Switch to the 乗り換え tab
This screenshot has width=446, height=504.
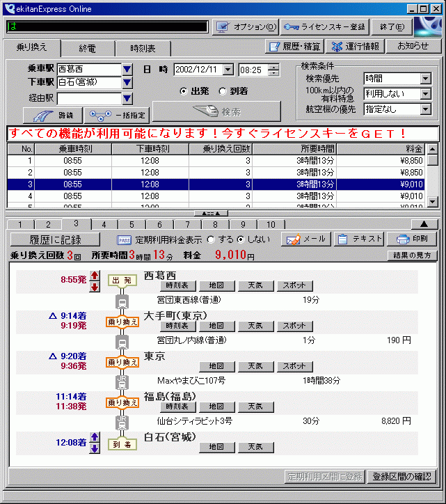tap(31, 47)
